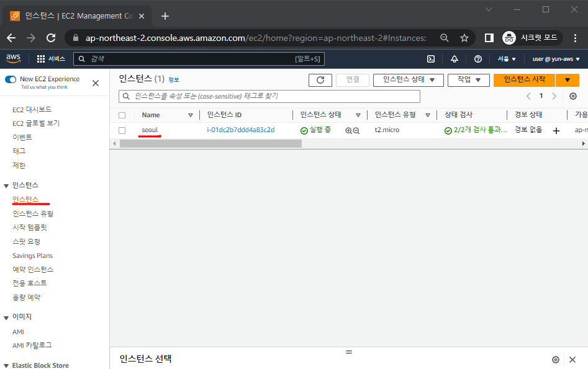588x369 pixels.
Task: Add alarm plus icon for seoul
Action: [x=556, y=130]
